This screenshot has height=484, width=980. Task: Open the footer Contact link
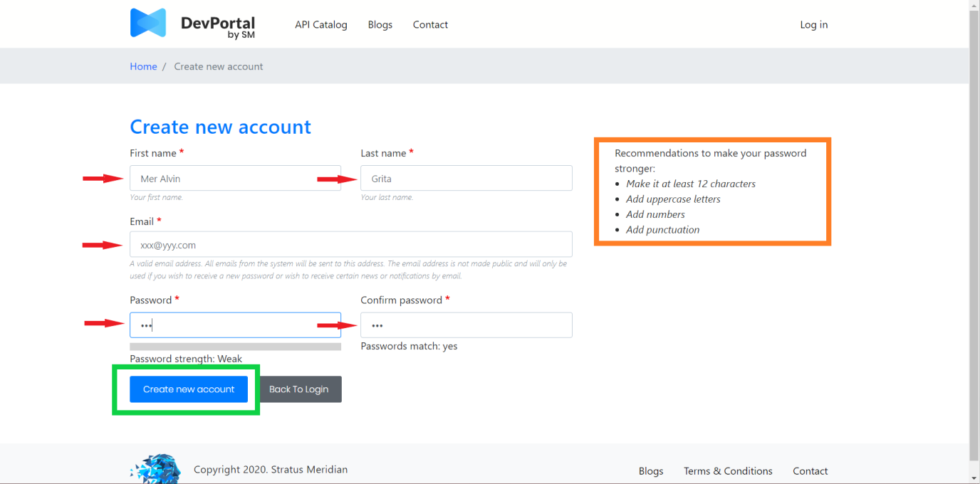pyautogui.click(x=810, y=471)
